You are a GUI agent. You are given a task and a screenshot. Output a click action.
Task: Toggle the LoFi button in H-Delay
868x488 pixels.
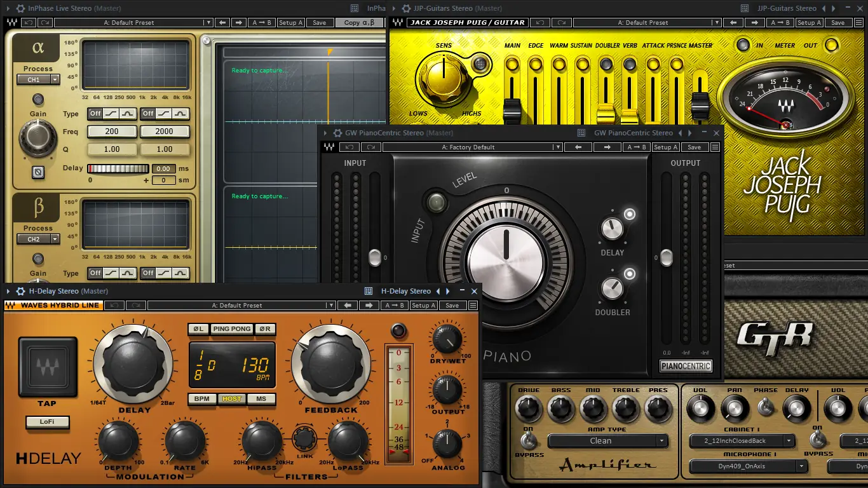pyautogui.click(x=47, y=421)
